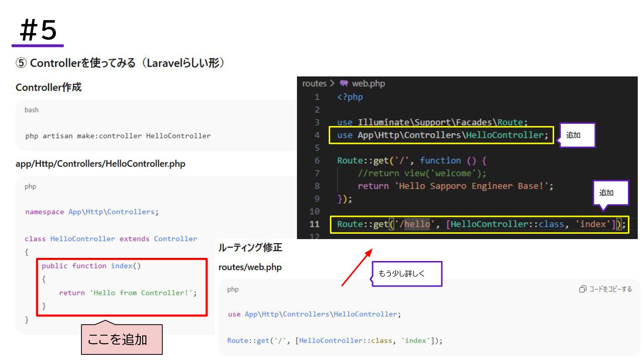Click line number 6 in the editor gutter
The image size is (644, 362).
click(317, 160)
